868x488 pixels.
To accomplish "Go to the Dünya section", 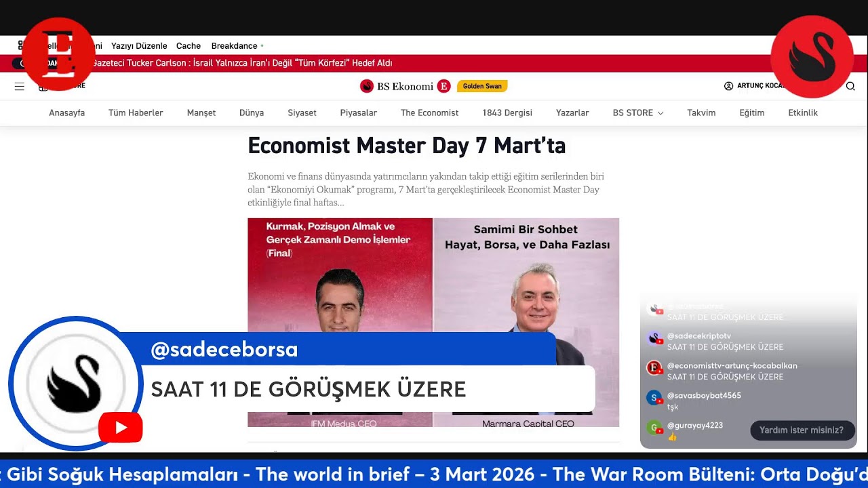I will [252, 113].
